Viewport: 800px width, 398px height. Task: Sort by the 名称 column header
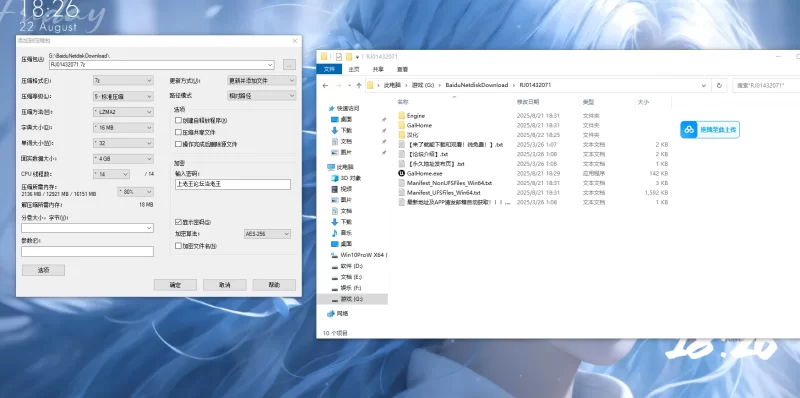403,102
